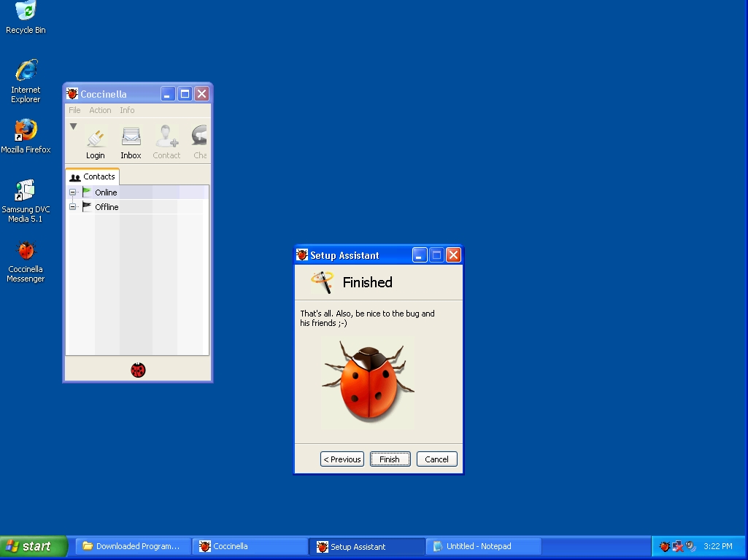Viewport: 748px width, 560px height.
Task: Maximize the Coccinella main window
Action: (x=185, y=94)
